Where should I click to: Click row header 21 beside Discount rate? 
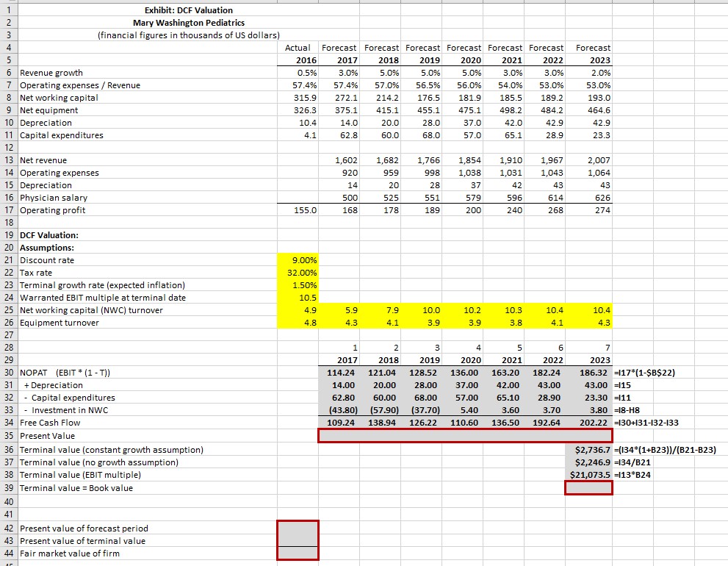click(9, 260)
